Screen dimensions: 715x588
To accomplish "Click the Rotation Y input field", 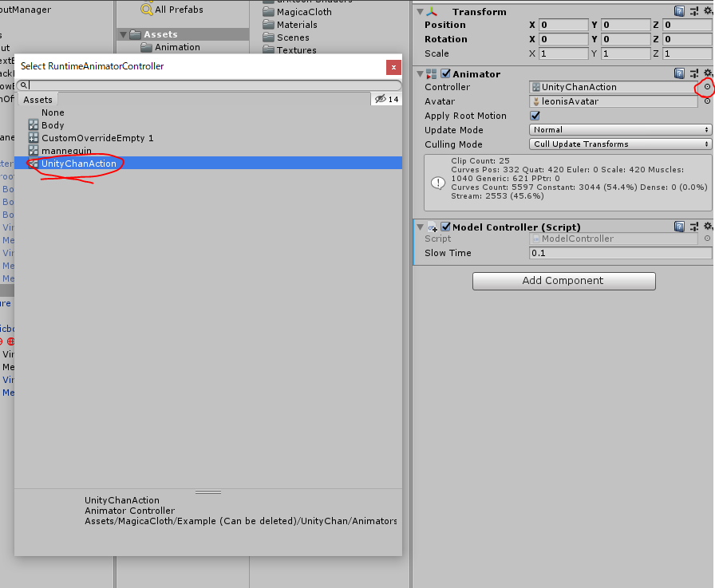I will click(x=626, y=39).
